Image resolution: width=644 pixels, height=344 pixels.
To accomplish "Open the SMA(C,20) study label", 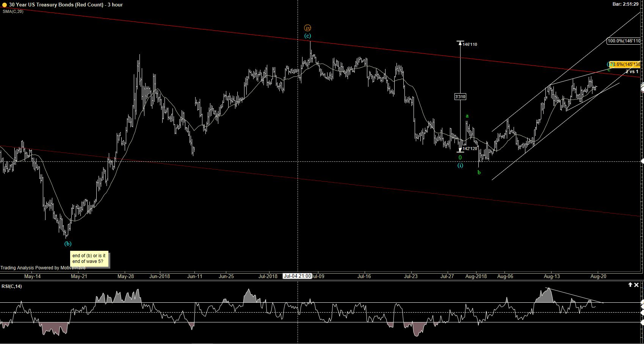I will point(13,11).
